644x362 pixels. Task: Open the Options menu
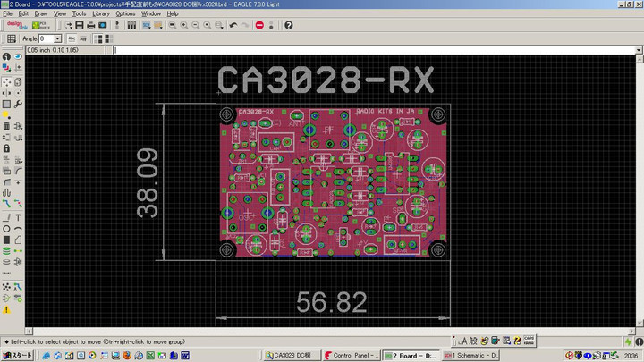click(125, 14)
